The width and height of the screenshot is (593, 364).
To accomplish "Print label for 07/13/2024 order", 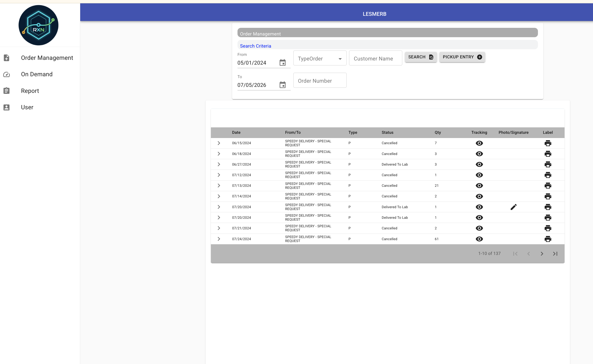I will 548,186.
